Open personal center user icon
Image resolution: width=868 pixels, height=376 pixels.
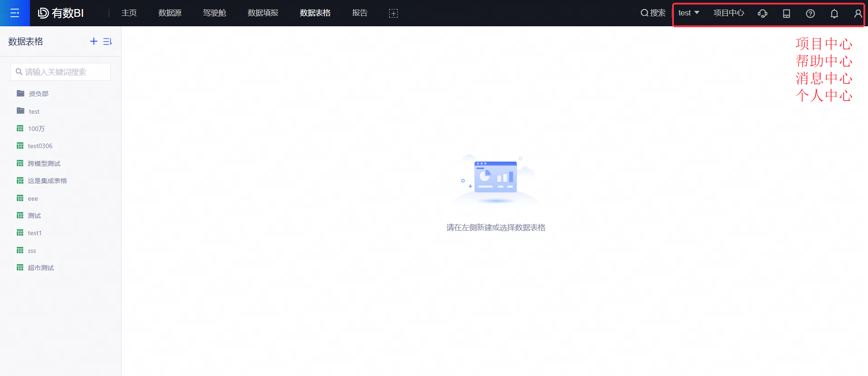click(x=858, y=14)
